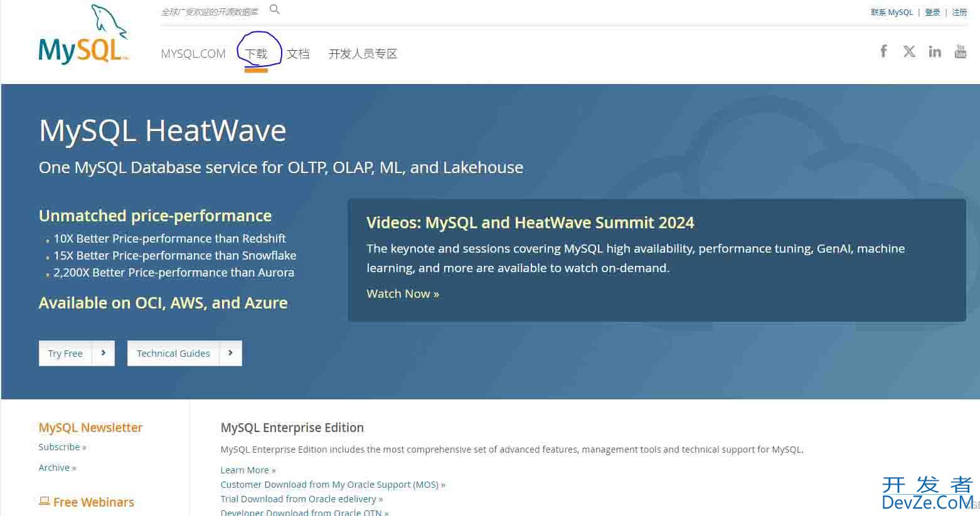The width and height of the screenshot is (980, 516).
Task: Open the LinkedIn social icon
Action: (935, 51)
